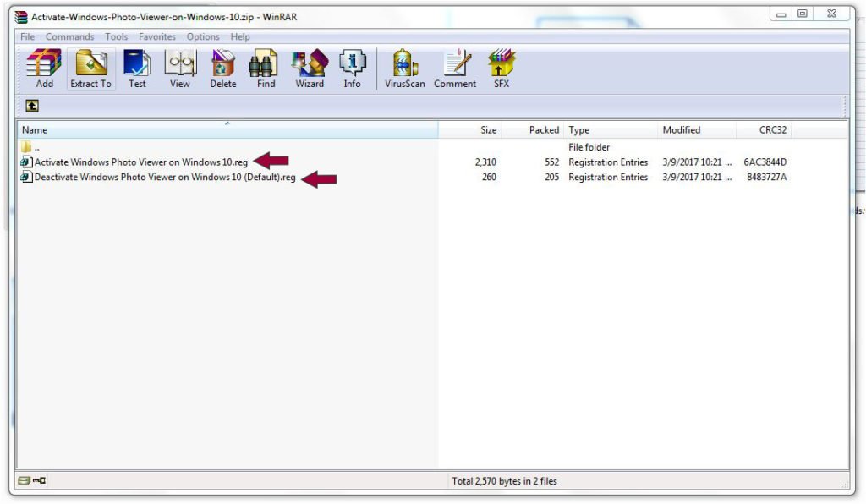The image size is (866, 504).
Task: Open the View file toolbar icon
Action: coord(180,68)
